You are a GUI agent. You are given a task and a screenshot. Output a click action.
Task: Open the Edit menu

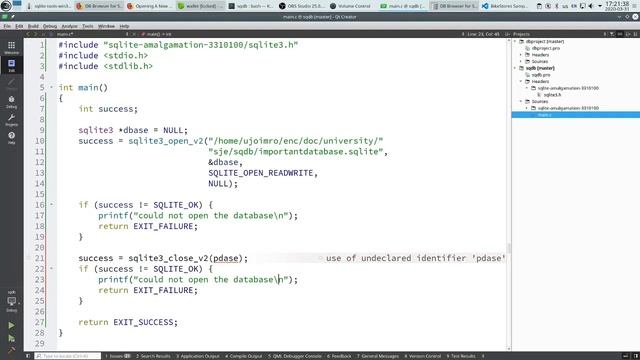19,26
